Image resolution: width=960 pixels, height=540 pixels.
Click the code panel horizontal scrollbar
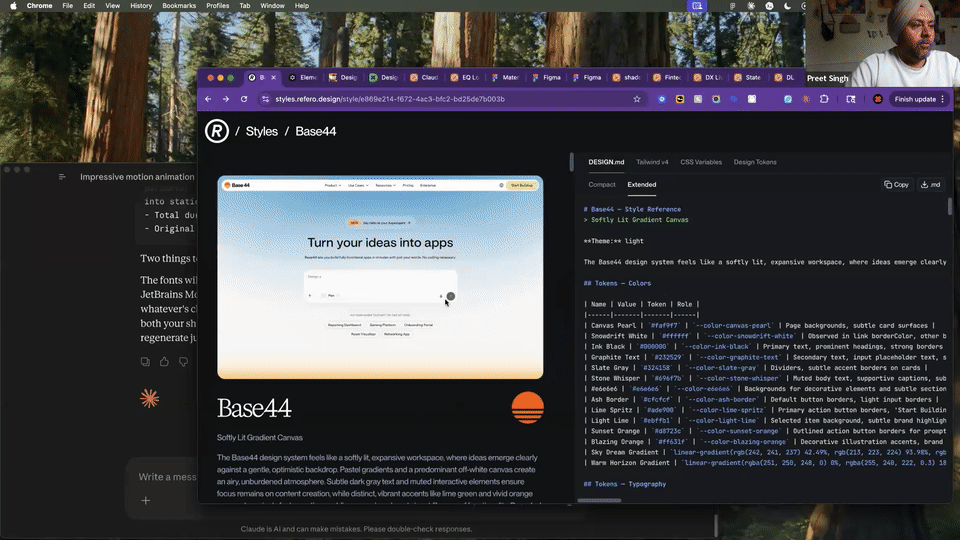(599, 500)
